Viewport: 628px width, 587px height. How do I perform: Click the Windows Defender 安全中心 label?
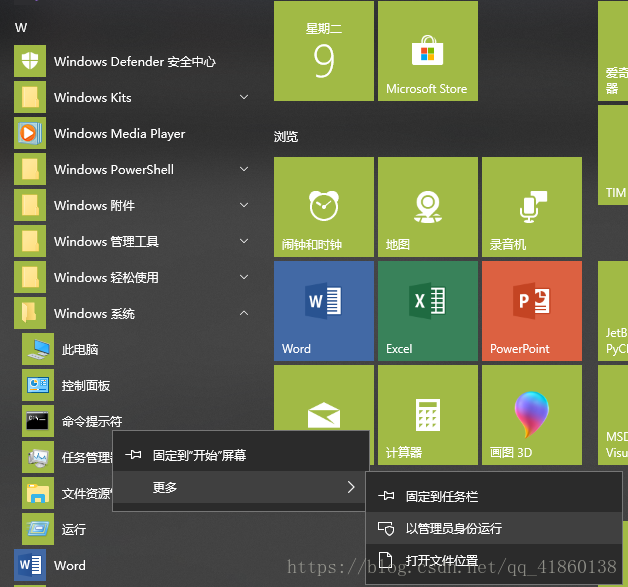135,61
